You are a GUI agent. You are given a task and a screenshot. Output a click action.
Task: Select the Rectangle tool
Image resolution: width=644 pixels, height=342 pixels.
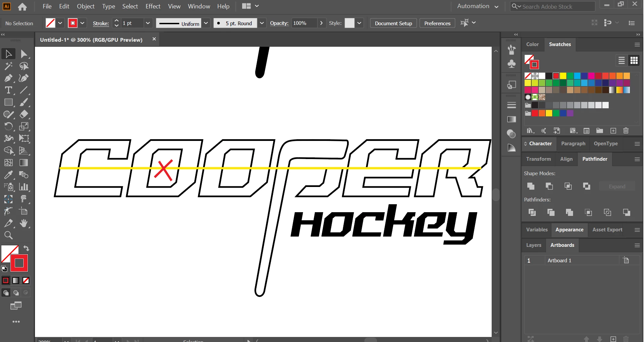8,102
